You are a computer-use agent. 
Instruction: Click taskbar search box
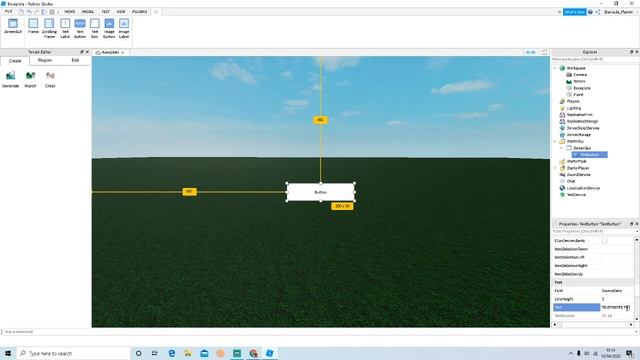point(74,353)
